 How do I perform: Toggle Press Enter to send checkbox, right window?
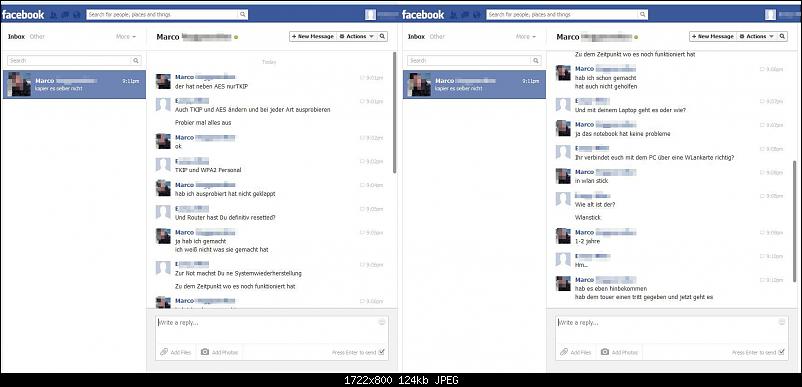click(x=782, y=352)
